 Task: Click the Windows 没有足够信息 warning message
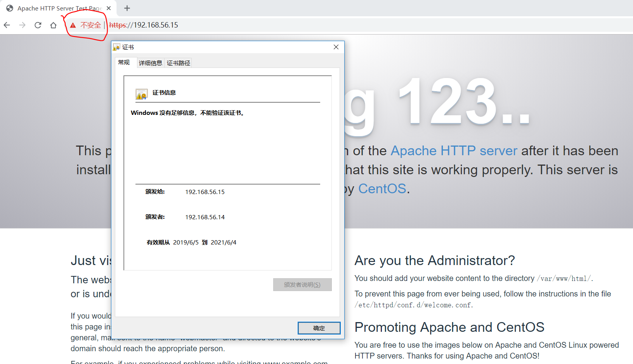coord(188,113)
